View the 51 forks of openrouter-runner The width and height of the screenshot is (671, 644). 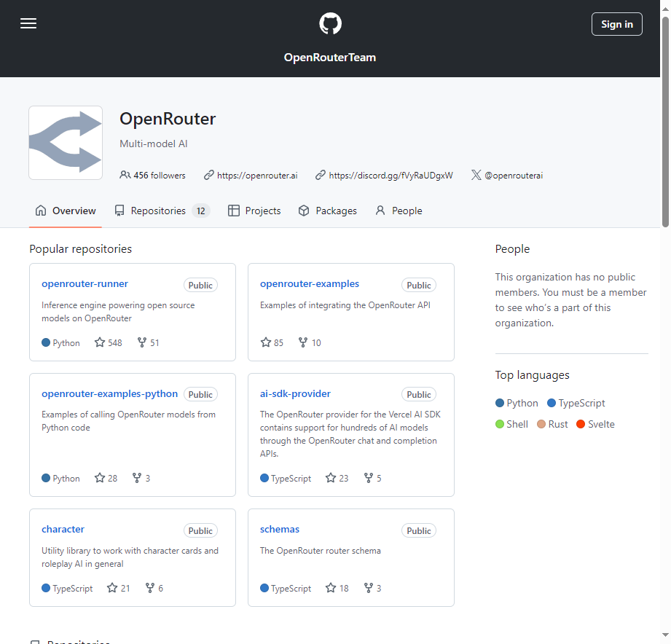pyautogui.click(x=148, y=342)
